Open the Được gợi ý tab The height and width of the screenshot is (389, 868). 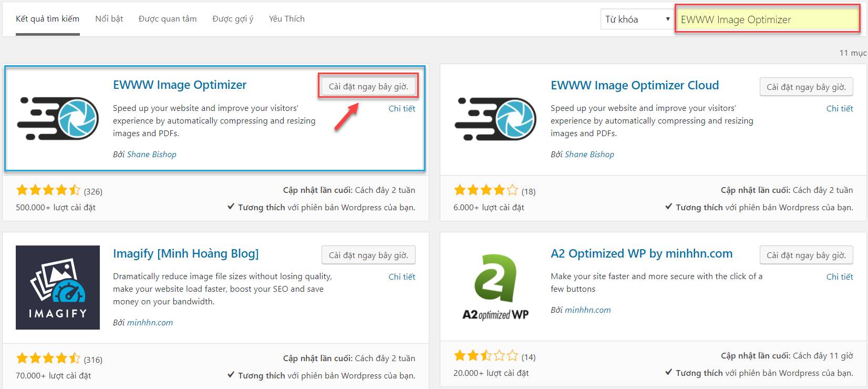[233, 19]
